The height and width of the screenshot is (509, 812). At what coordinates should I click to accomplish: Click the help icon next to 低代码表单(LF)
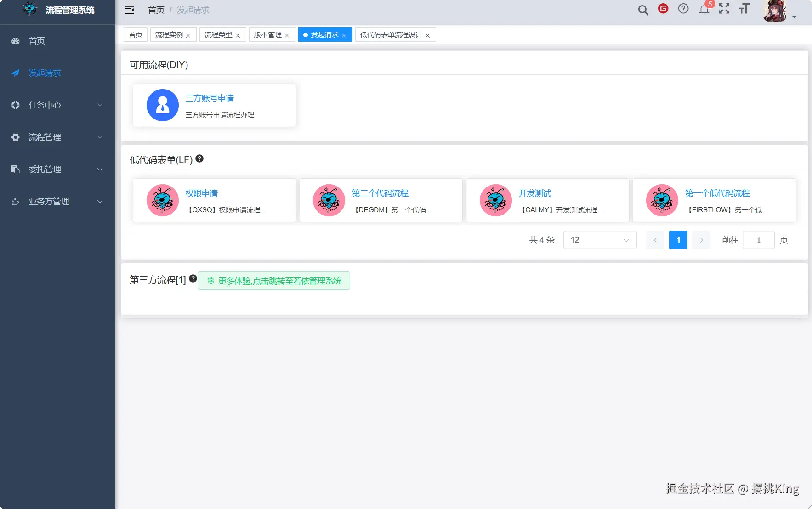tap(199, 158)
